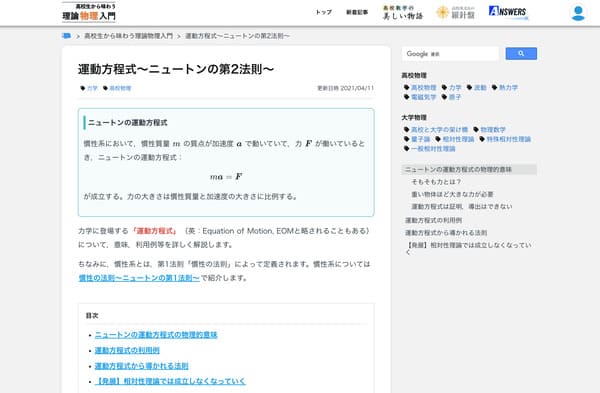The image size is (600, 393).
Task: Click the sidebar heading 高校物理
Action: (x=414, y=76)
